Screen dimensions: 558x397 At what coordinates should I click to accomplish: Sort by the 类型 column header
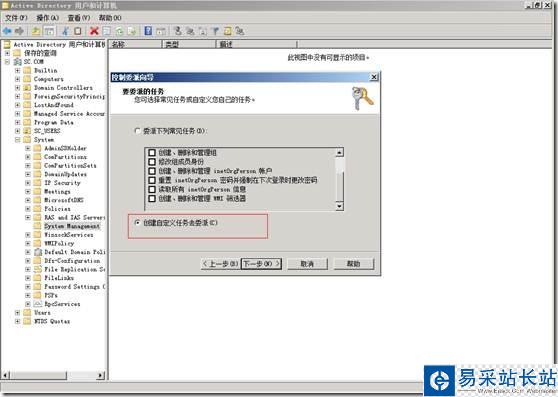(189, 44)
